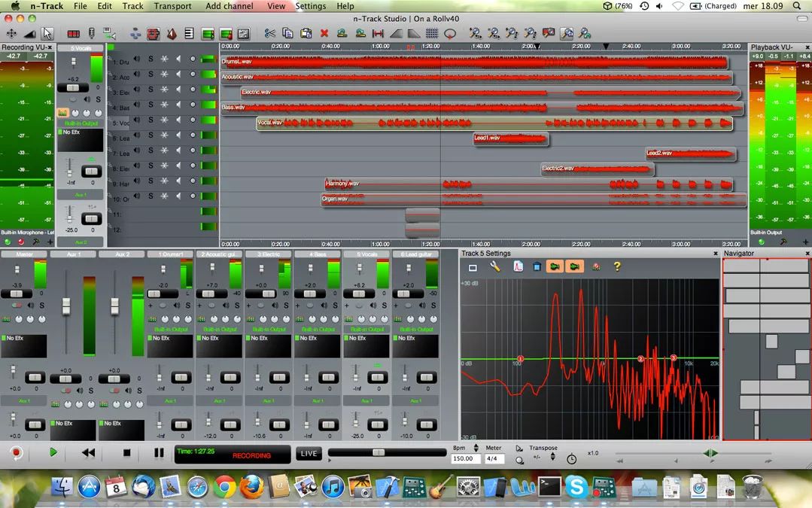Click the metronome icon in the toolbar
Screen dimensions: 812x508
click(171, 33)
